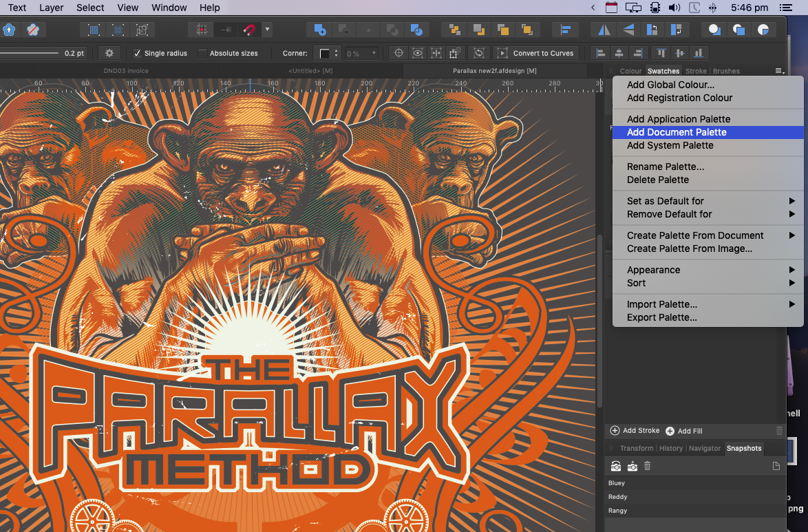Image resolution: width=808 pixels, height=532 pixels.
Task: Toggle Transform Objects Separately icon
Action: pos(454,53)
